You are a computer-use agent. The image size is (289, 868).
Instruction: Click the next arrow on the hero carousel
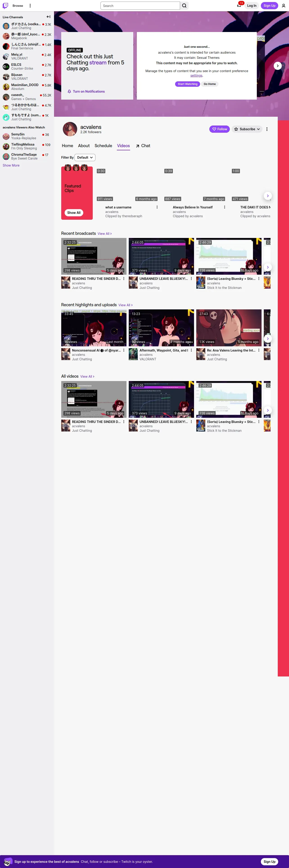coord(278,66)
